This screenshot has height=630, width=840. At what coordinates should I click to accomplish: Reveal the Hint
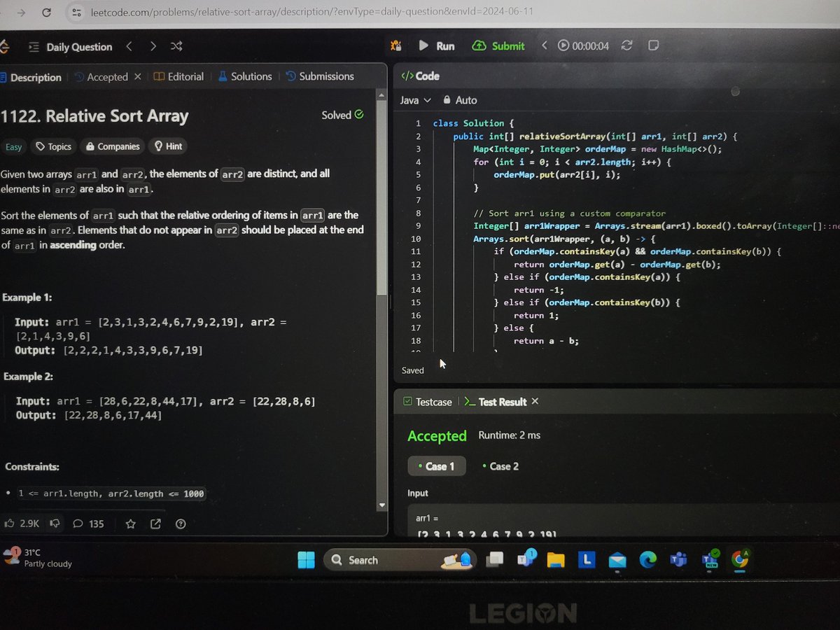(x=168, y=146)
